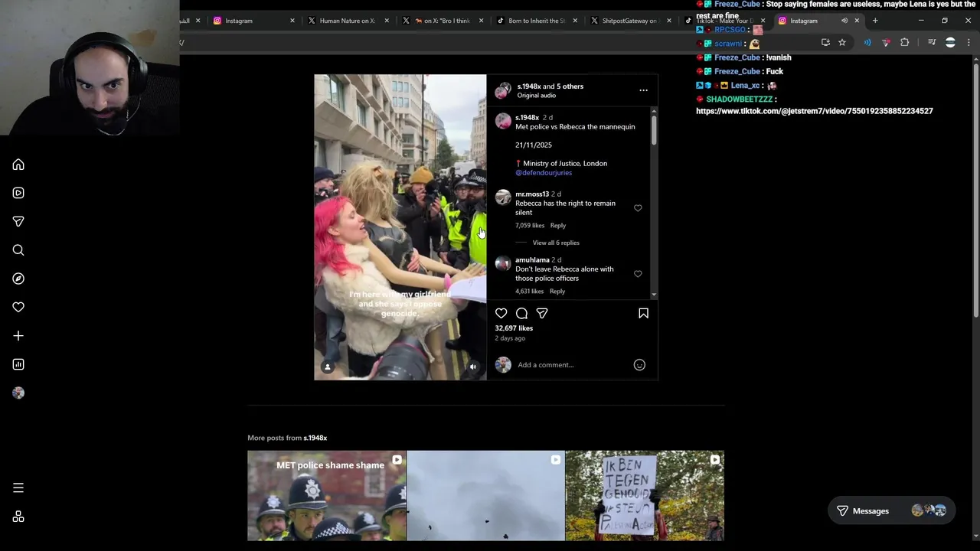Open browser extensions puzzle icon
Image resolution: width=980 pixels, height=551 pixels.
pyautogui.click(x=905, y=43)
